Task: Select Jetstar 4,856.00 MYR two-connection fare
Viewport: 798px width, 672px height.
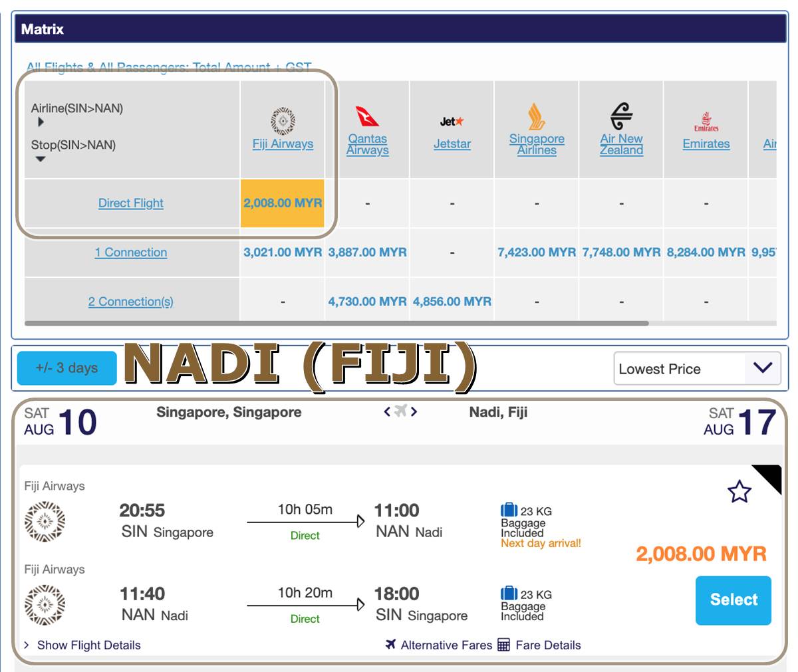Action: 452,302
